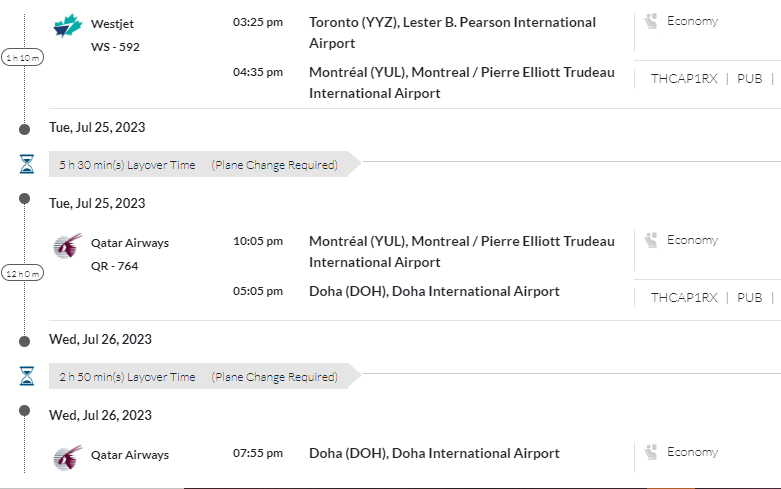Click the Qatar Airways logo beside QR - 764
Screen dimensions: 781x489
68,245
